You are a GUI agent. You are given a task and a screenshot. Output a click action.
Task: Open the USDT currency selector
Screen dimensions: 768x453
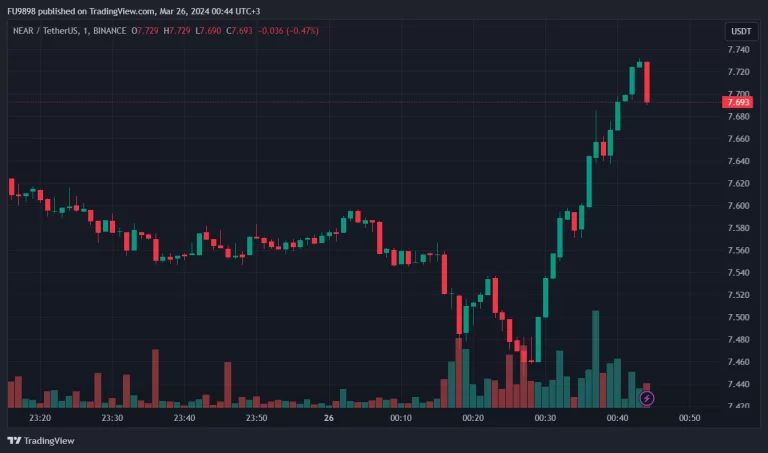739,32
